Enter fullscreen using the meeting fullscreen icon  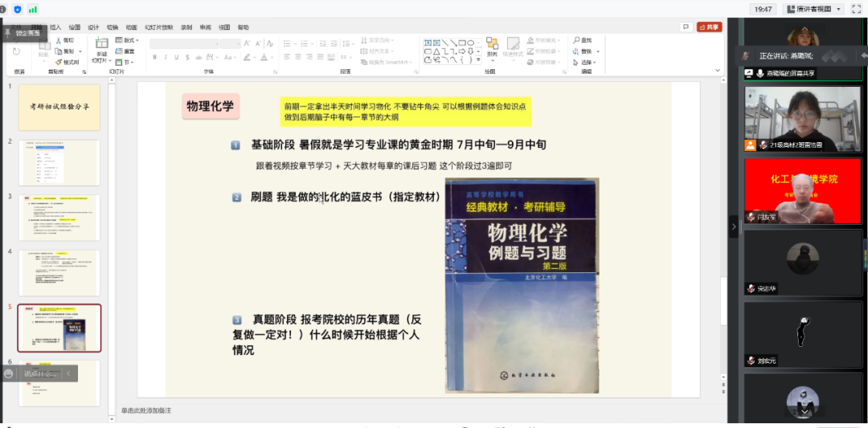(854, 9)
